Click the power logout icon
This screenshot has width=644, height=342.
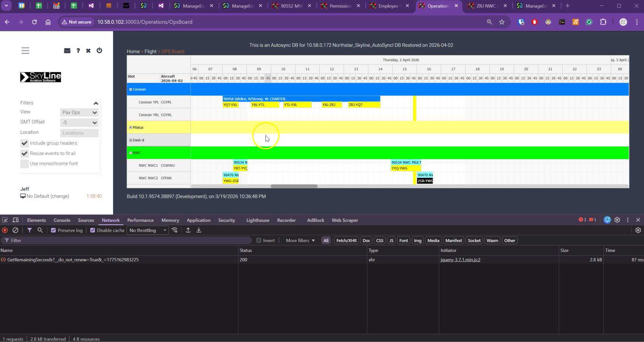tap(99, 51)
